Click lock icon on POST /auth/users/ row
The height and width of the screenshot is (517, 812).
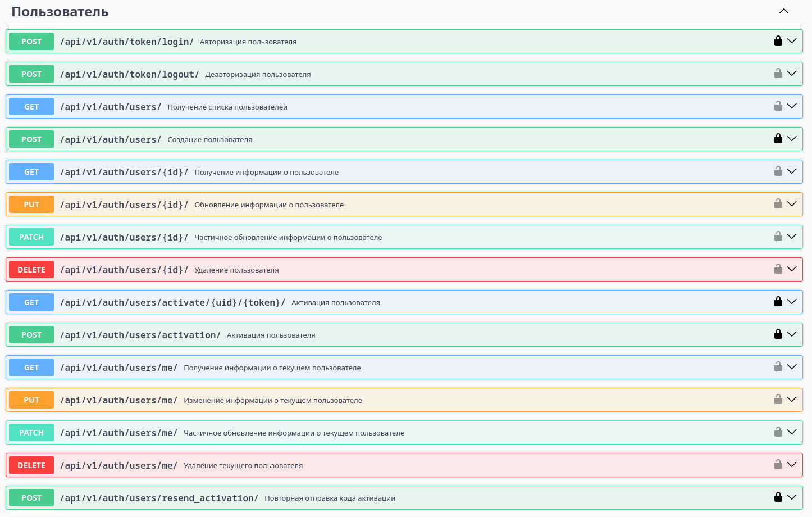point(778,138)
